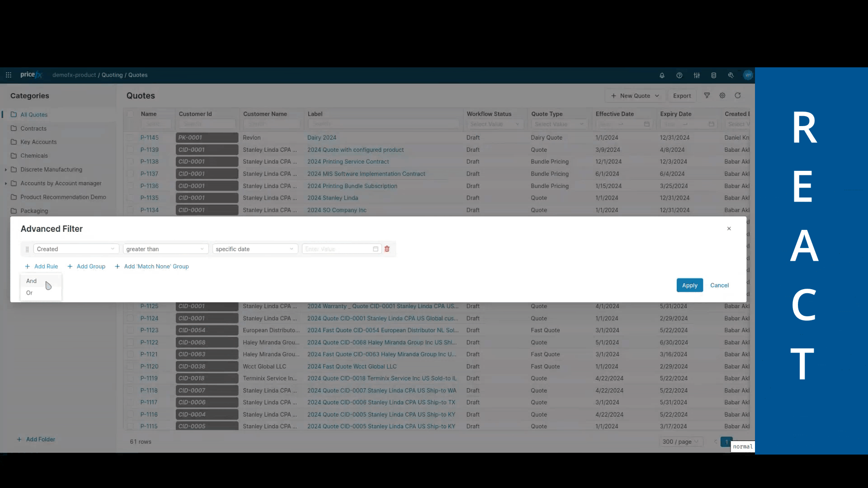Image resolution: width=868 pixels, height=488 pixels.
Task: Open the table settings gear icon
Action: (x=722, y=95)
